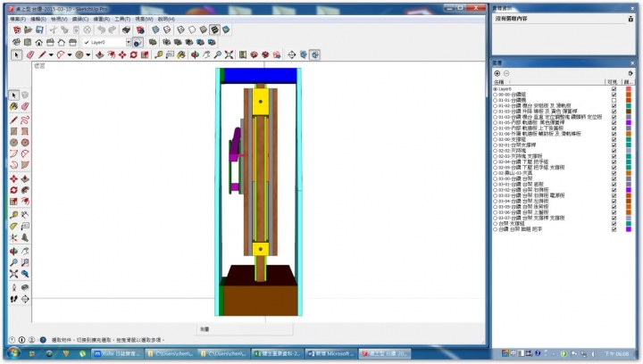
Task: Click Add Layer plus button
Action: point(497,73)
